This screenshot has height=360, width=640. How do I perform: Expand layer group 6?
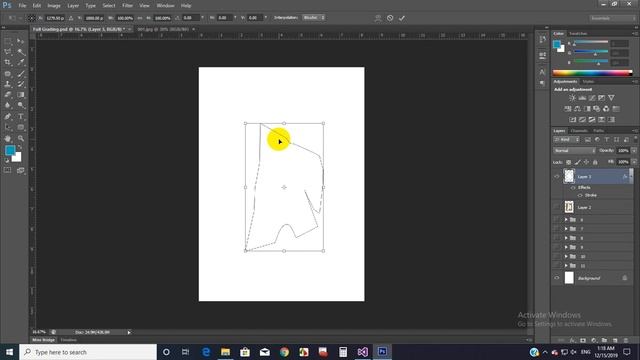(566, 220)
